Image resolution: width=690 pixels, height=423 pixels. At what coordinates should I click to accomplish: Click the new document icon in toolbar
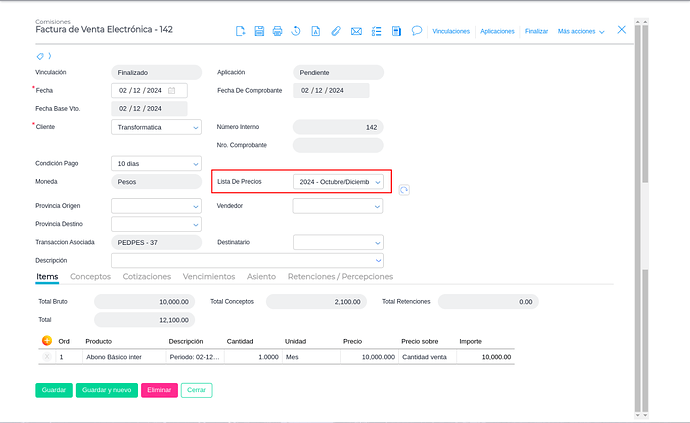click(241, 31)
